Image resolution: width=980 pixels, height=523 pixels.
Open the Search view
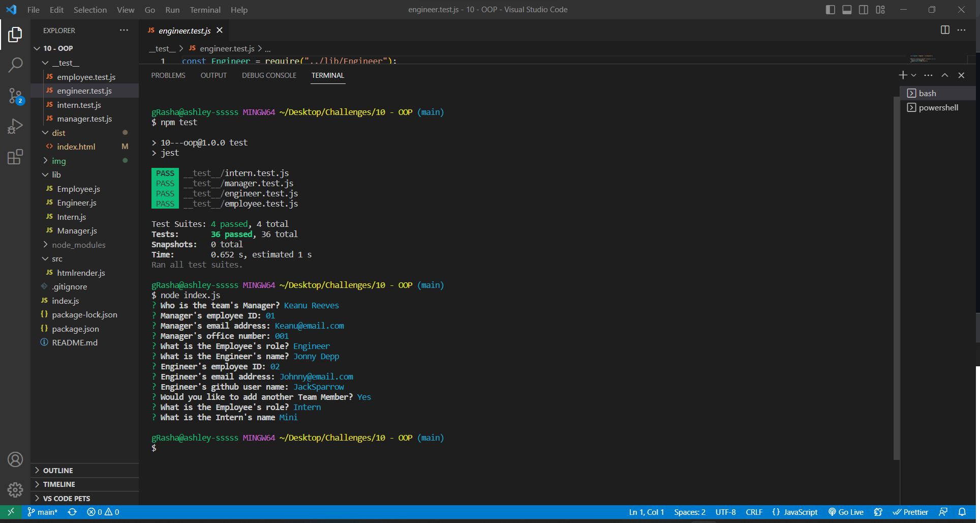click(x=15, y=65)
